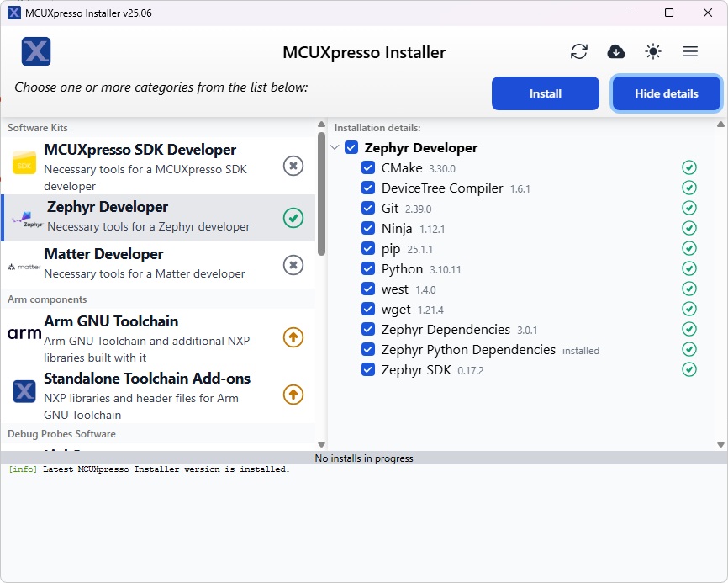The height and width of the screenshot is (583, 728).
Task: Uncheck the wget checkbox
Action: [368, 309]
